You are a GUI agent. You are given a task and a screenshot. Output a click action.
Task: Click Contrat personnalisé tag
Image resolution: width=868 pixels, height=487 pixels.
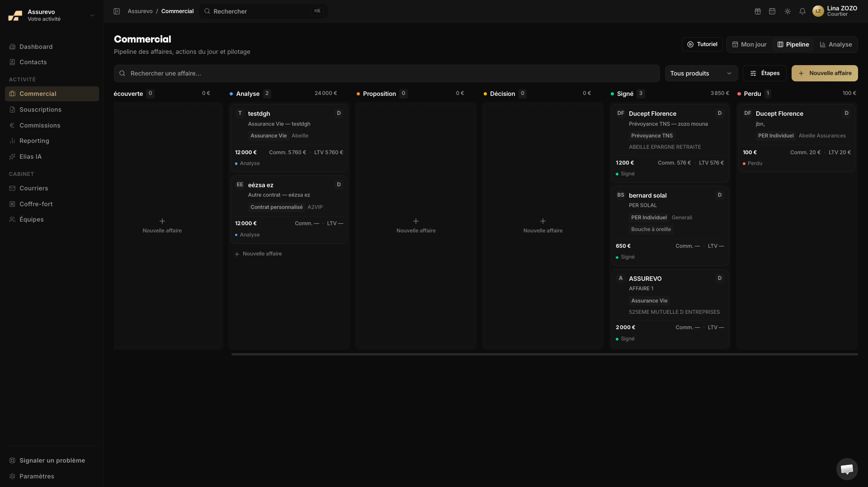[277, 207]
